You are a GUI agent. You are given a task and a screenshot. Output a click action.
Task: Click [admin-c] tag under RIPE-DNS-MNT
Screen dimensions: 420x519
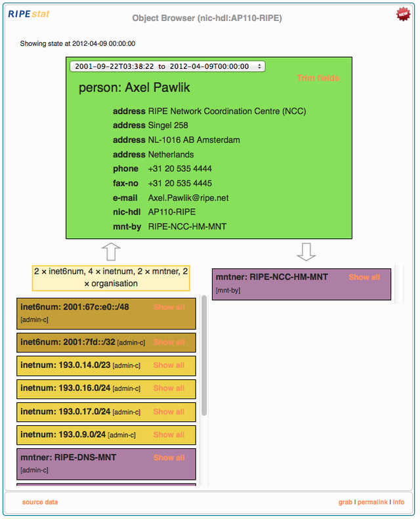(x=34, y=470)
